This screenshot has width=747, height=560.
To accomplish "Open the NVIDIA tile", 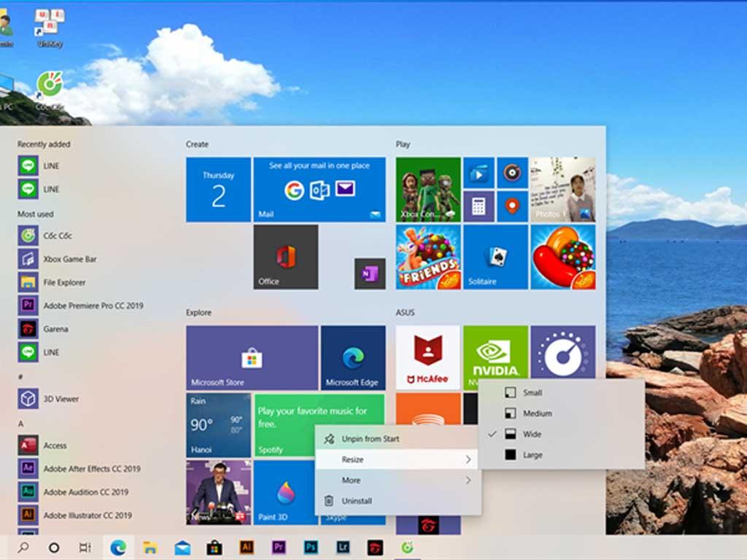I will click(x=495, y=357).
